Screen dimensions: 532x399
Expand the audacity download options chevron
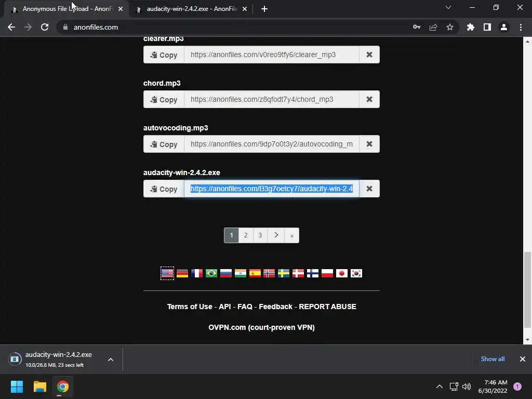(x=111, y=360)
